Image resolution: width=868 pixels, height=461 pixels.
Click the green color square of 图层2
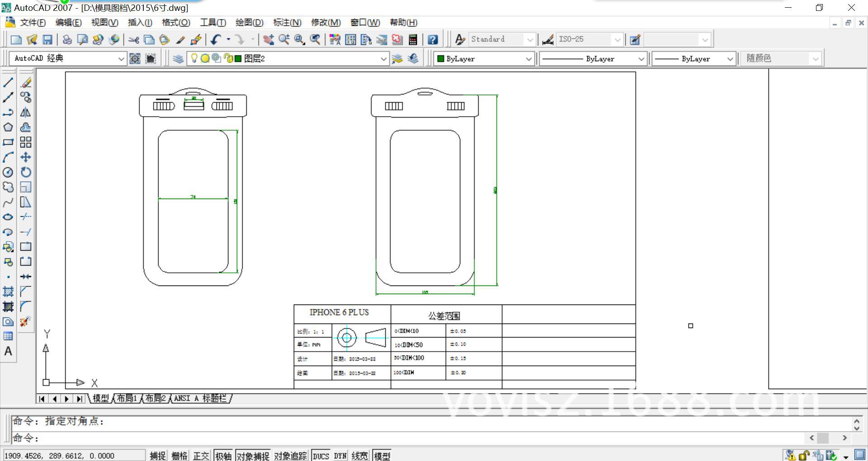[x=238, y=58]
